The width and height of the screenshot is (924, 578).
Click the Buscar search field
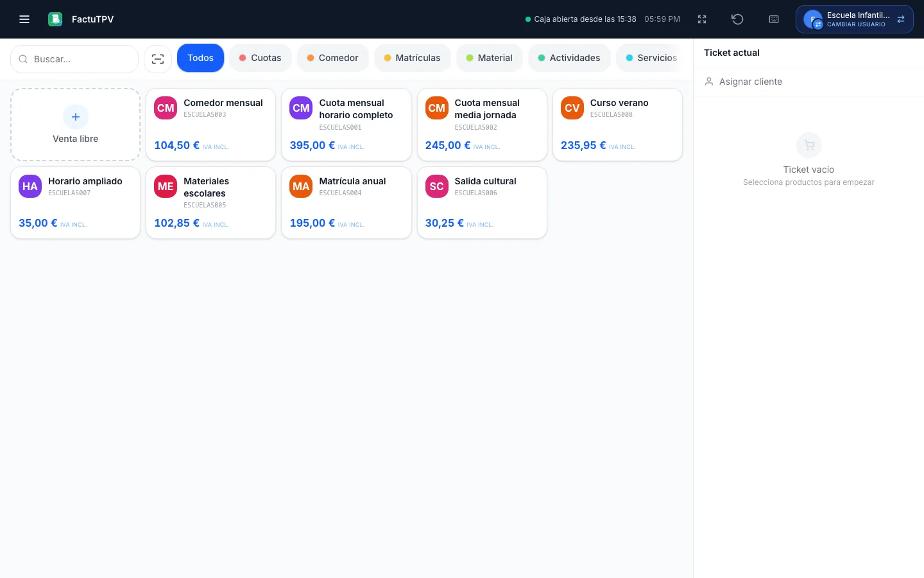click(74, 59)
